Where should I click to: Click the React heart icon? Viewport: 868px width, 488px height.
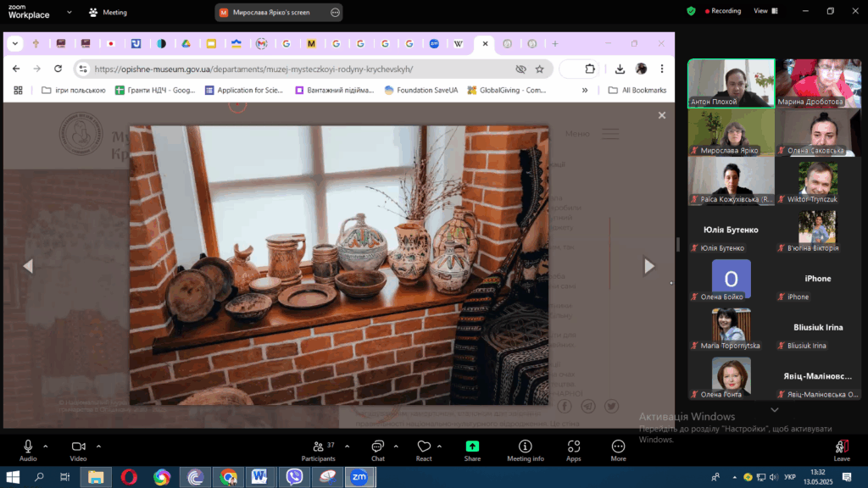(424, 449)
